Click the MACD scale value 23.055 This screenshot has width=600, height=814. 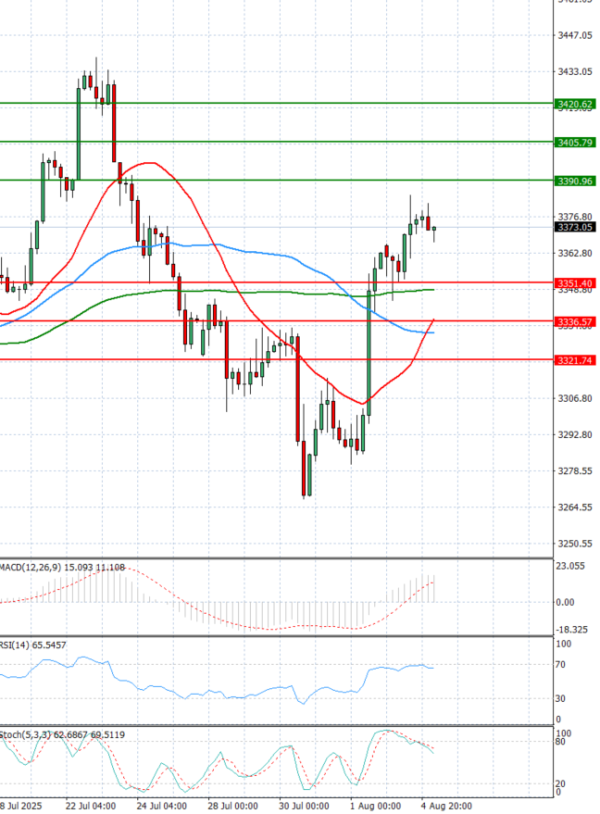coord(570,566)
